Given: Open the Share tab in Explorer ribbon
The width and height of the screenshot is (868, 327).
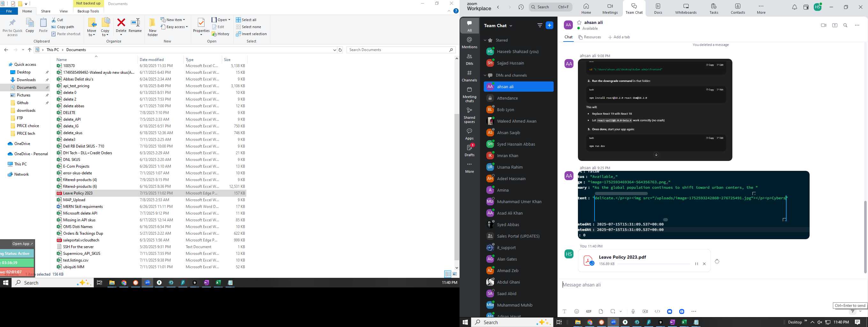Looking at the screenshot, I should point(46,11).
